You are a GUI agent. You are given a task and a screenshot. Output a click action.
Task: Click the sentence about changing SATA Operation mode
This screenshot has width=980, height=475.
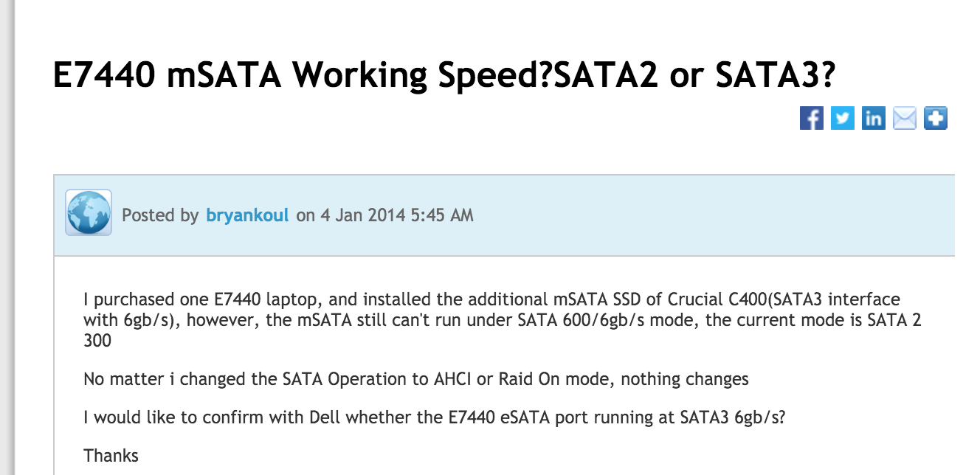coord(416,380)
